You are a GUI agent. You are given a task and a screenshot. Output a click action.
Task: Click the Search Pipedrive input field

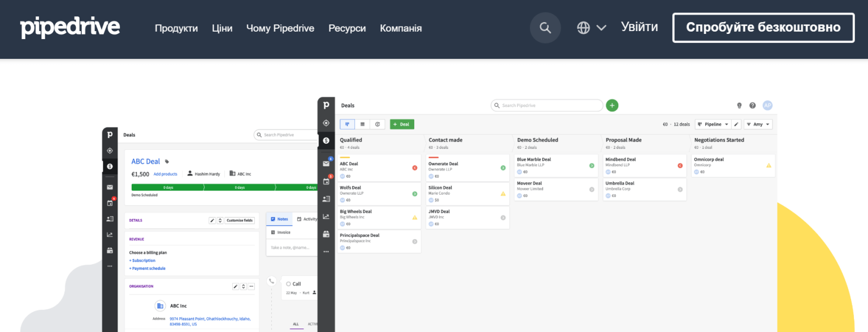point(546,105)
